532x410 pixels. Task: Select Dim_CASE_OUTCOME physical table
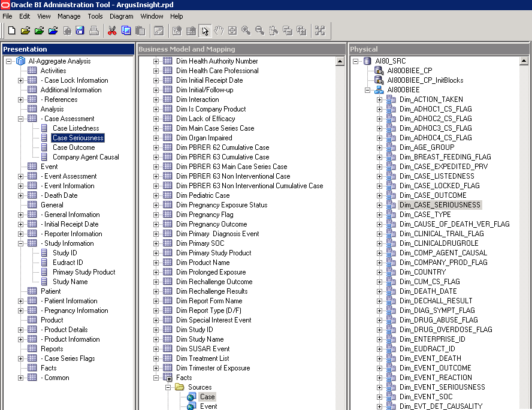(x=433, y=195)
